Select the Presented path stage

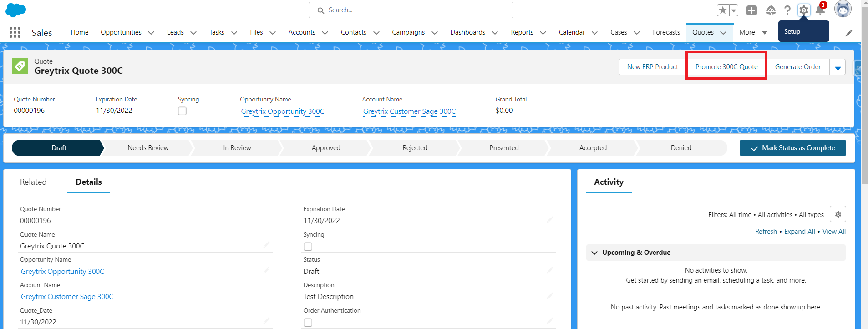[504, 148]
